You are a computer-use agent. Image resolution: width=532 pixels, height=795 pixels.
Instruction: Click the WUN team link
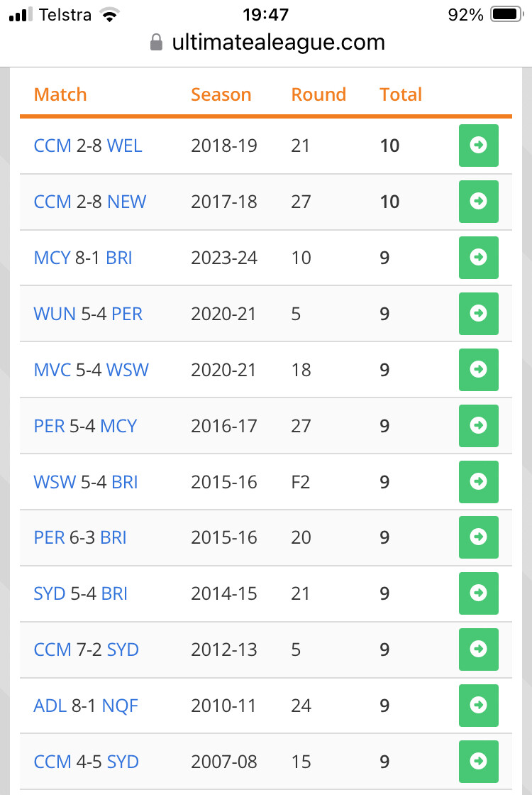click(55, 314)
